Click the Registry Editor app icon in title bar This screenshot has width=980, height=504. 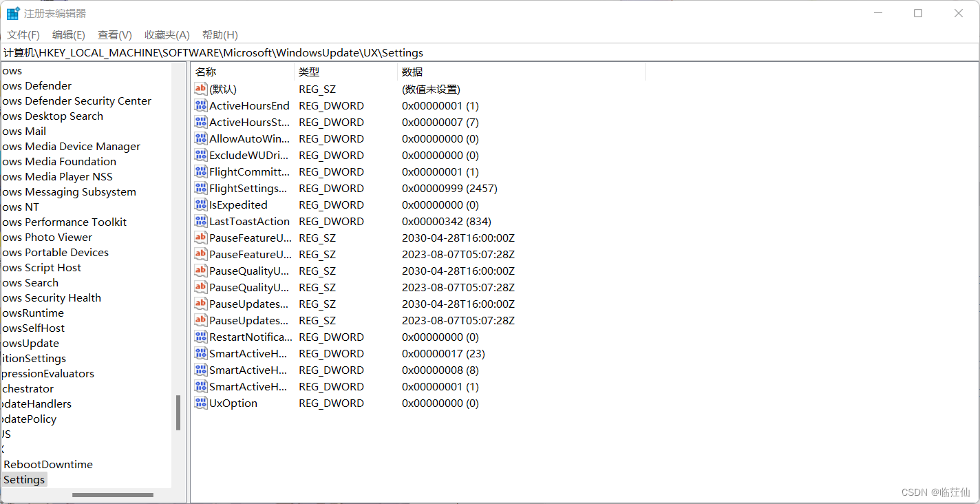[x=13, y=13]
